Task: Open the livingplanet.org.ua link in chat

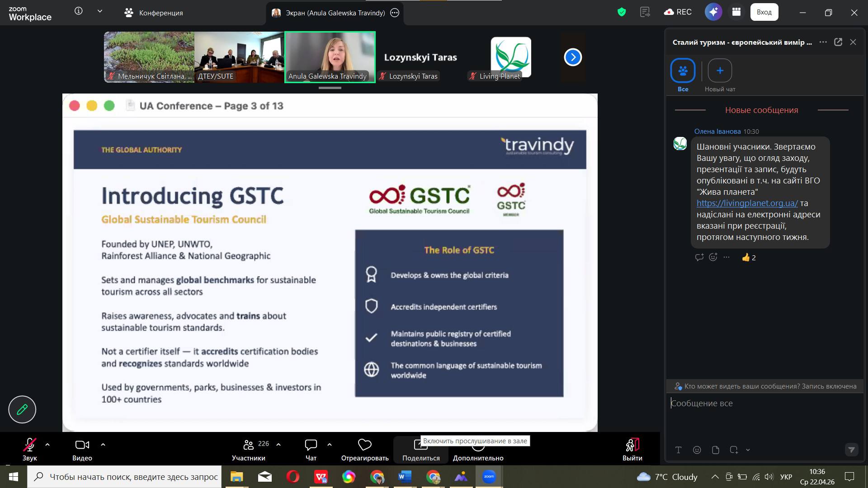Action: tap(747, 203)
